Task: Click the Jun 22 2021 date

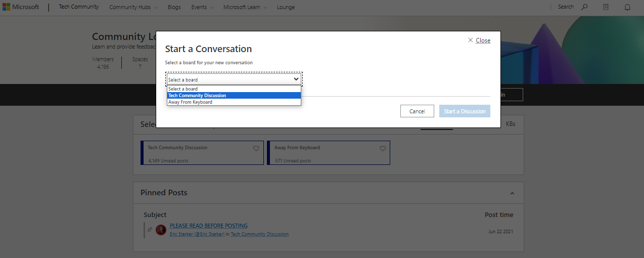Action: [501, 232]
